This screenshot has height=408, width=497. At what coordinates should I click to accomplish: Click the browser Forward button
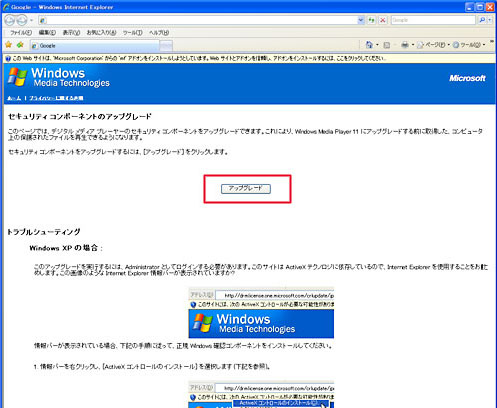pos(21,20)
